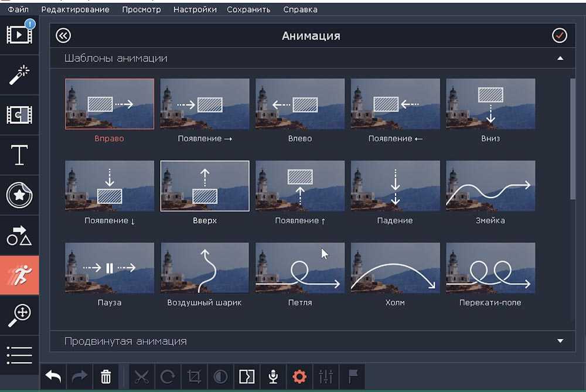Open the Файл menu
The image size is (586, 392).
coord(19,9)
